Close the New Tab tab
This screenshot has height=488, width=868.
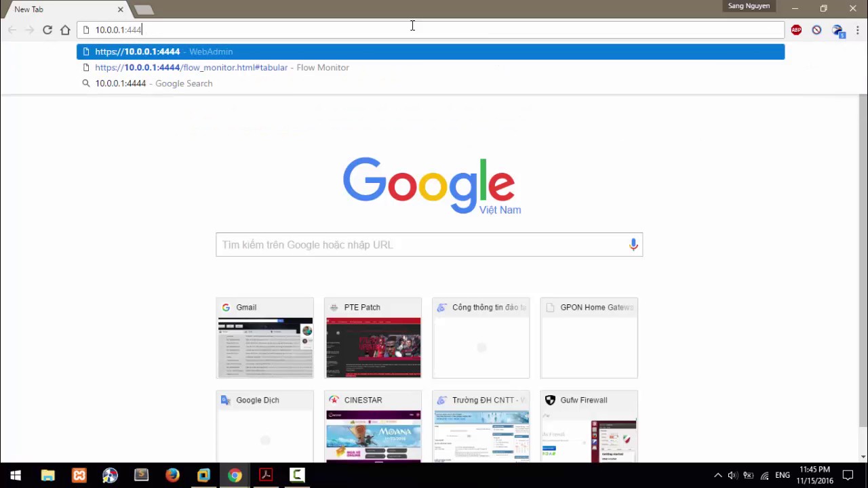coord(121,9)
